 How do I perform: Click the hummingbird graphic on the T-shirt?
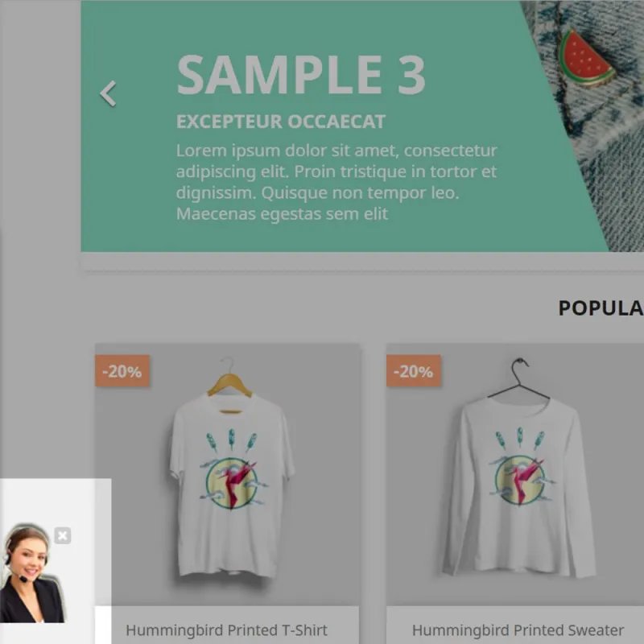[233, 481]
